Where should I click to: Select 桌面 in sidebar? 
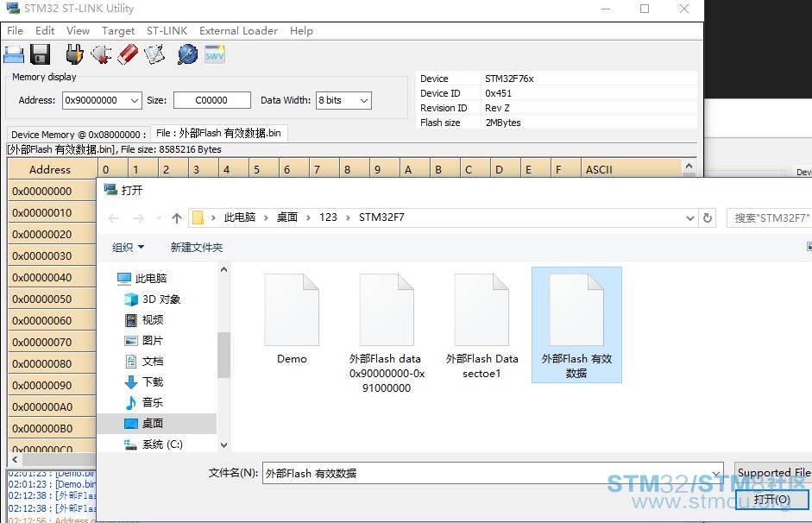157,424
